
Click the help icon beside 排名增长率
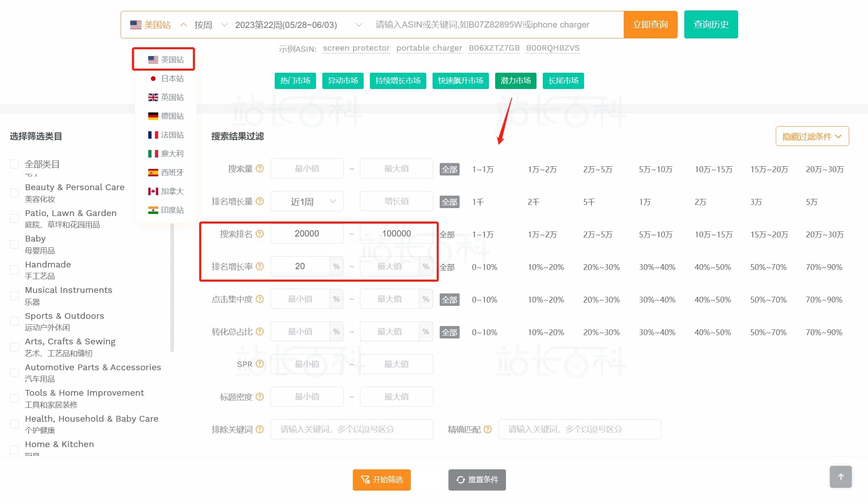[x=260, y=266]
